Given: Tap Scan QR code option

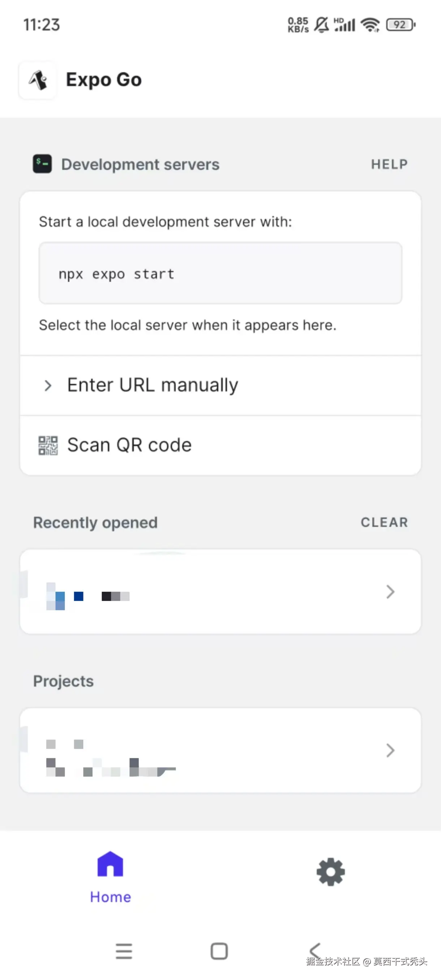Looking at the screenshot, I should [x=129, y=445].
